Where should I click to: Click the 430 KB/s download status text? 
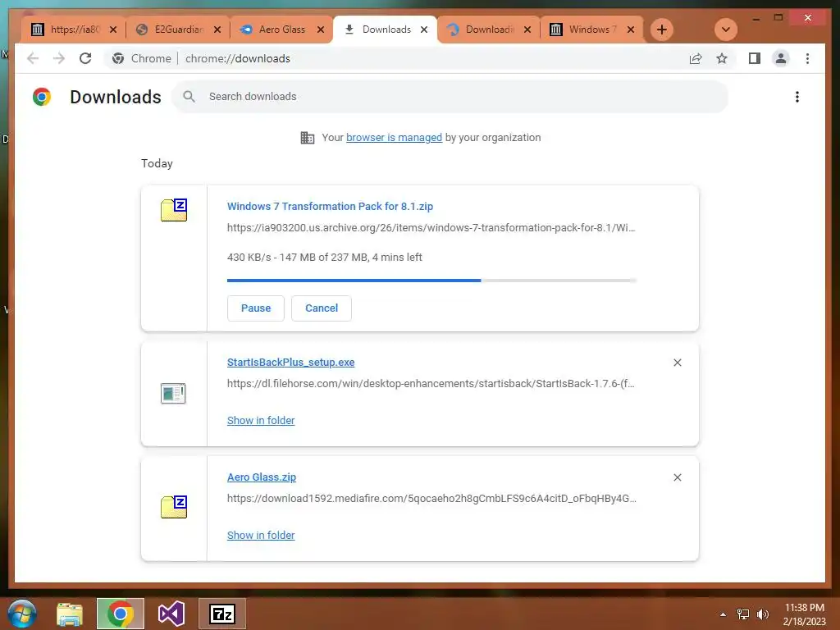[x=325, y=257]
